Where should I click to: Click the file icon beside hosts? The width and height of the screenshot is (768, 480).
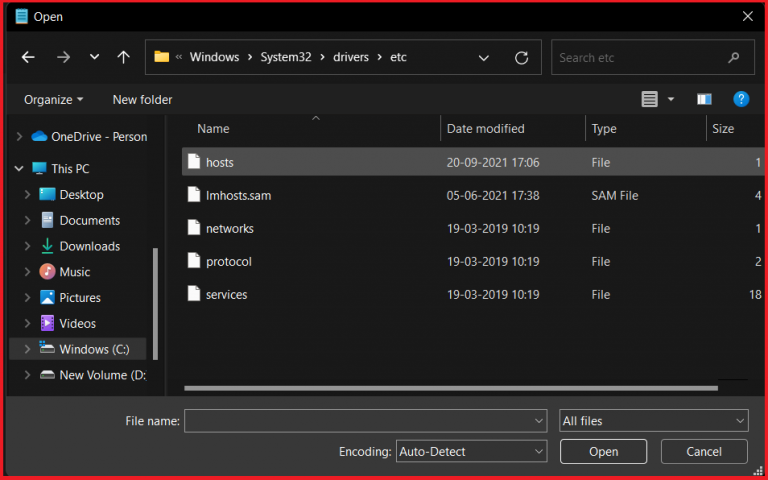point(194,162)
